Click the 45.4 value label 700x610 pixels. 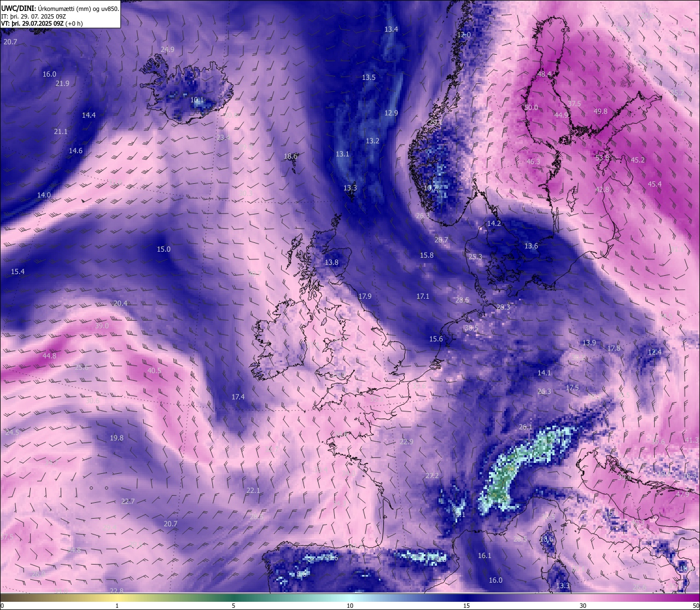(x=655, y=184)
